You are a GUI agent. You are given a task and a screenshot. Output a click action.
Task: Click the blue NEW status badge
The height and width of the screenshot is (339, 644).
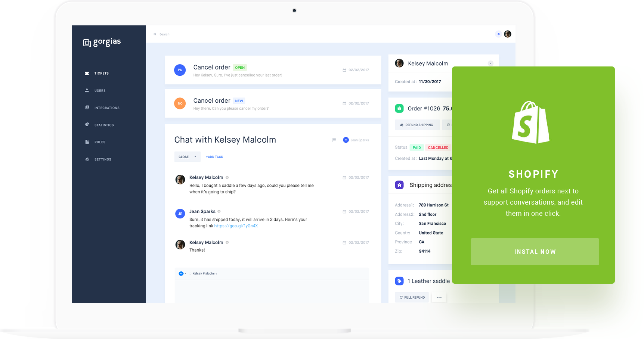[x=239, y=101]
